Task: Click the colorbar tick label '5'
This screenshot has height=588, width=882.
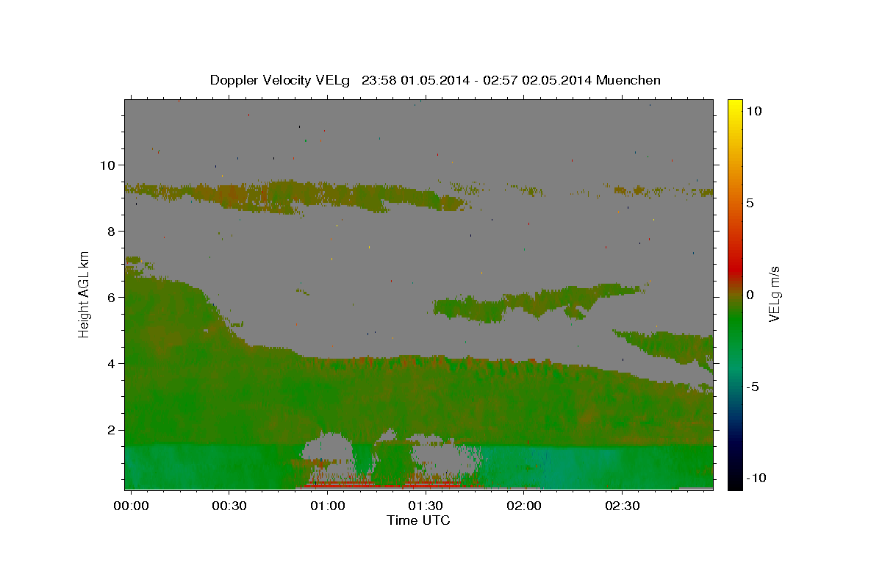Action: coord(750,203)
